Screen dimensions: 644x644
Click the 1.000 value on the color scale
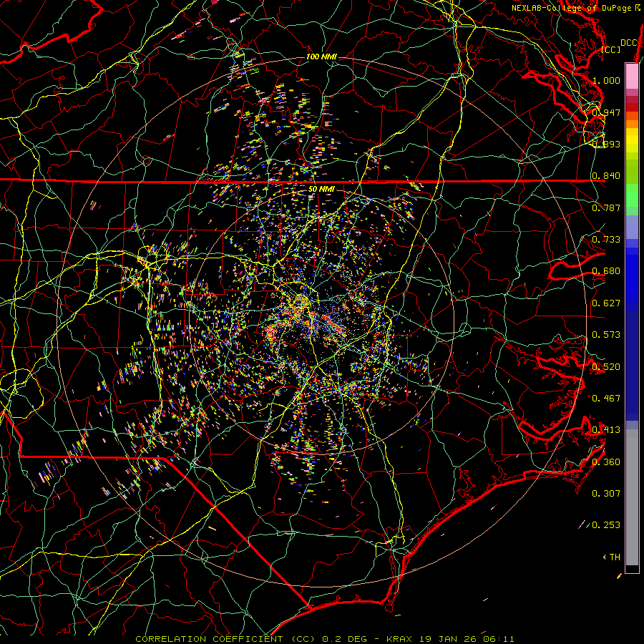[606, 80]
